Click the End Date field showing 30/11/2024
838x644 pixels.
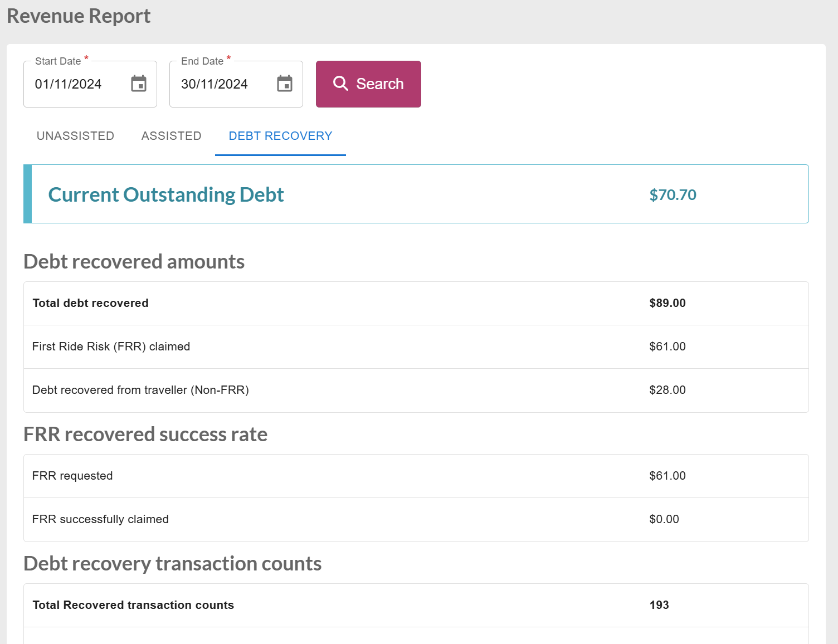pos(236,84)
